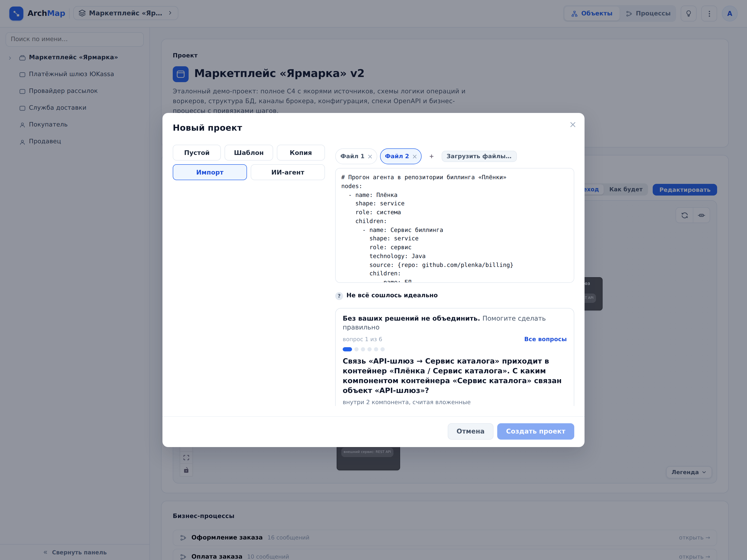747x560 pixels.
Task: Click the lock icon on canvas
Action: [186, 470]
